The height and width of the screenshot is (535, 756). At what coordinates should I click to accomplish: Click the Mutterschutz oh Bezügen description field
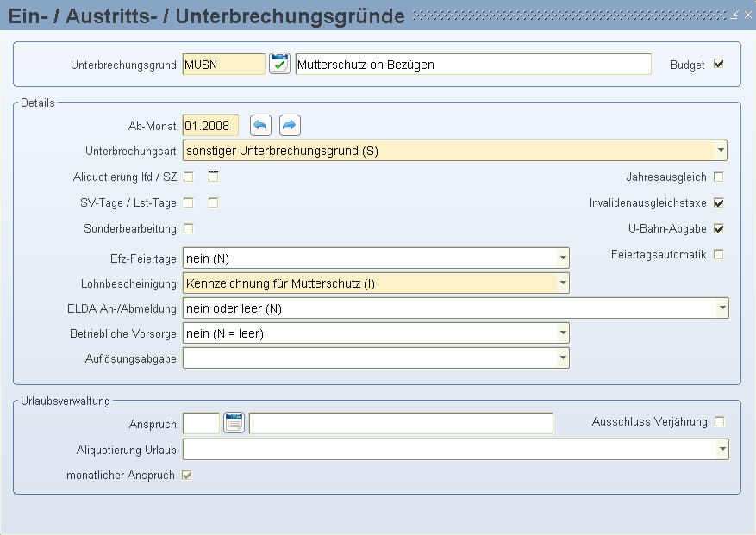[473, 64]
